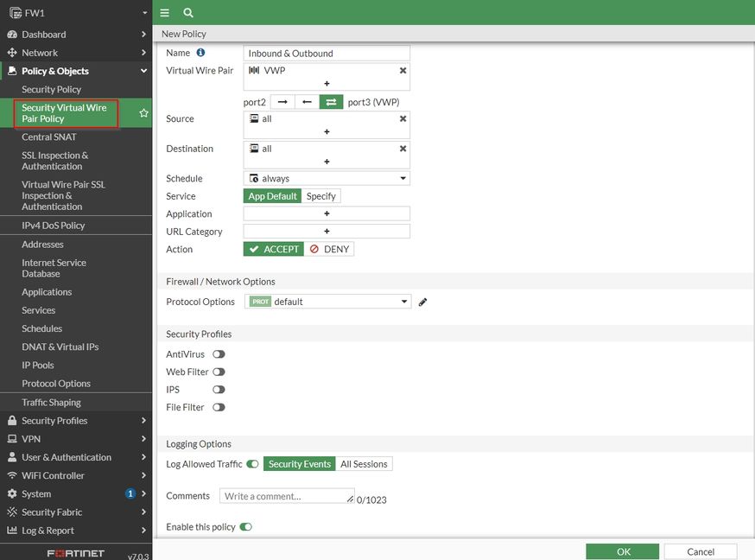Expand User & Authentication menu
755x560 pixels.
76,457
